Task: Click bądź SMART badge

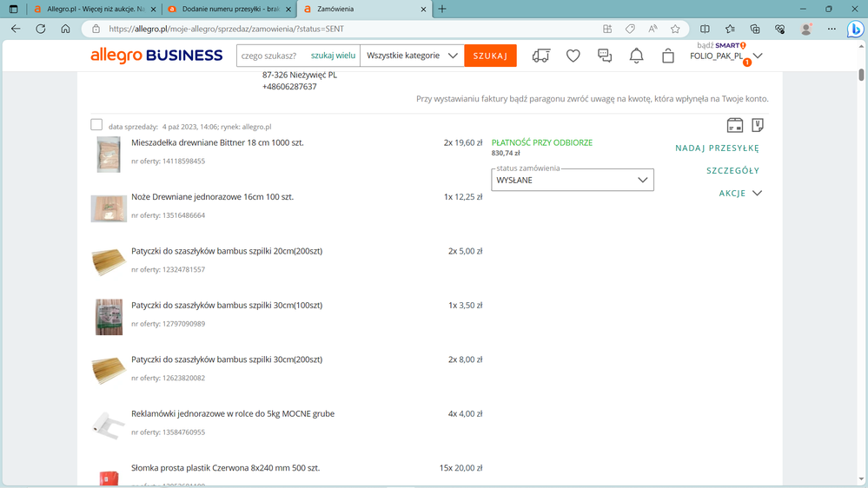Action: (x=721, y=45)
